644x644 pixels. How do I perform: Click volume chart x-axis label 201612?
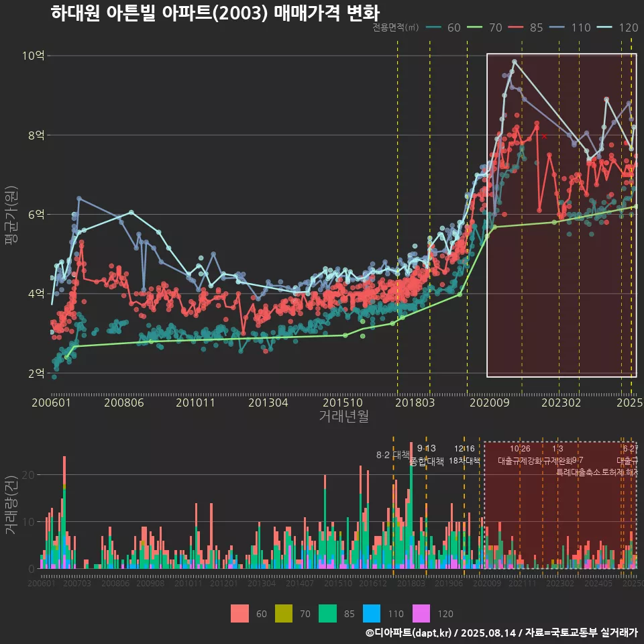373,583
